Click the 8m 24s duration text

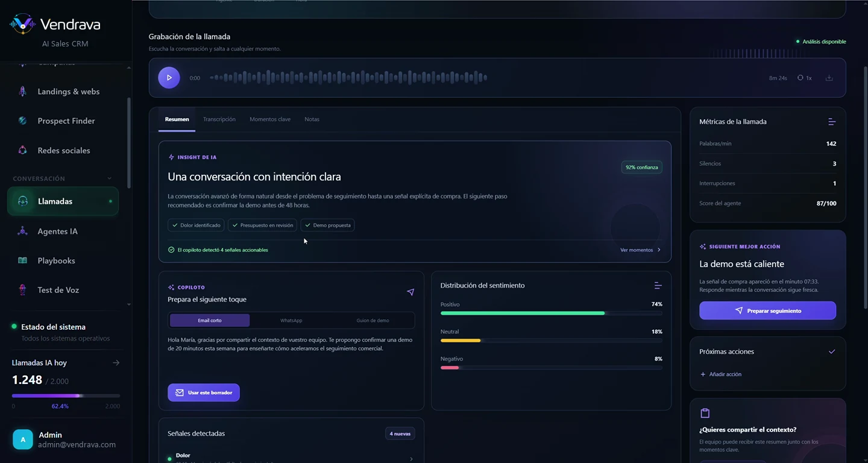(x=778, y=78)
